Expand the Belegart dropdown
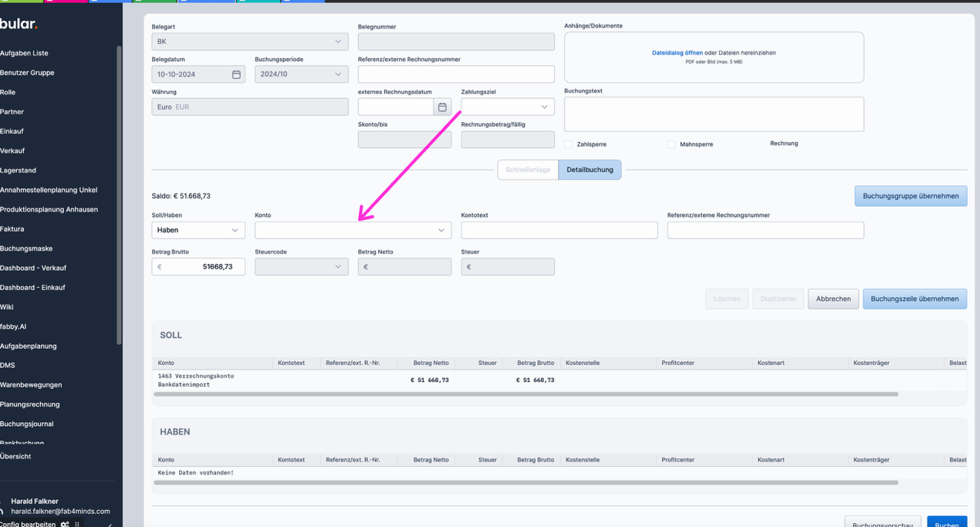This screenshot has height=527, width=980. click(x=250, y=42)
